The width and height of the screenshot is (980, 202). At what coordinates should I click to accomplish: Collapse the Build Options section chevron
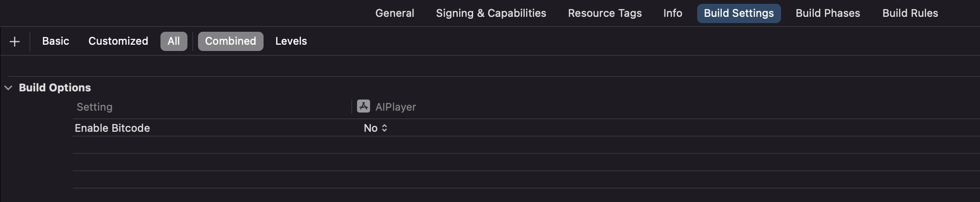[8, 88]
